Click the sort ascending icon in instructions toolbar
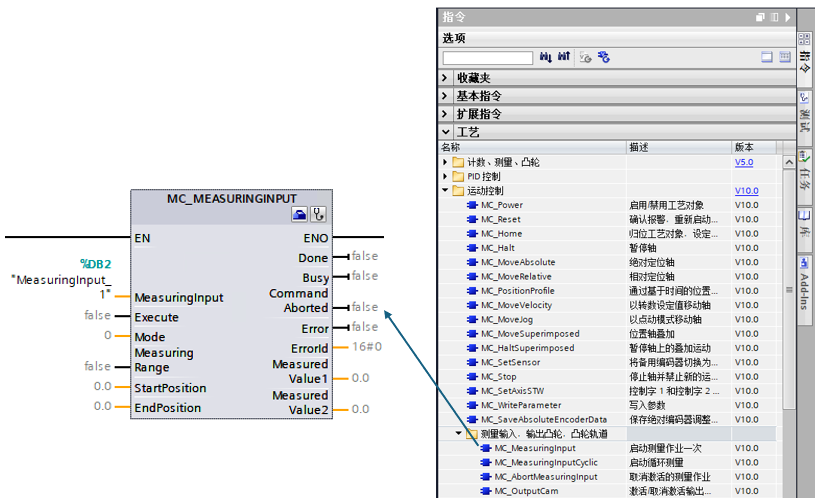Image resolution: width=816 pixels, height=498 pixels. [564, 57]
